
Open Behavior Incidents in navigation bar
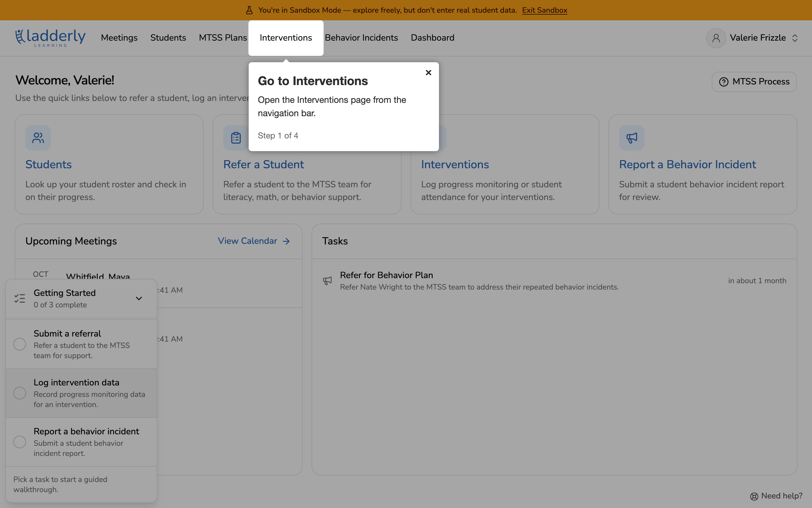point(361,38)
